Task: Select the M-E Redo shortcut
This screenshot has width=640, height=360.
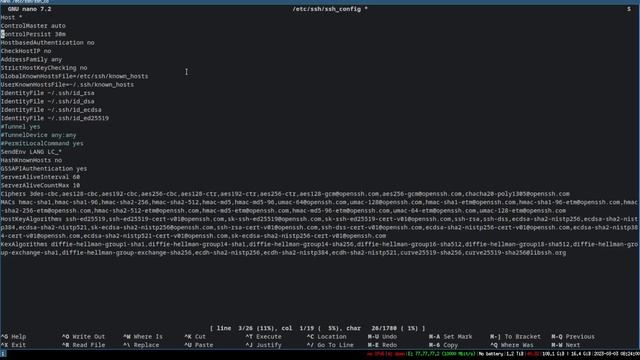Action: pyautogui.click(x=382, y=345)
